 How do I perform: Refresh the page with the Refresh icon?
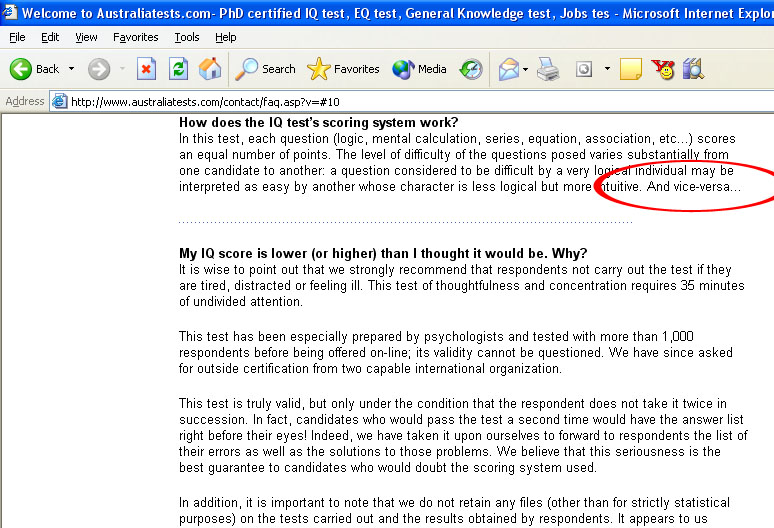click(178, 69)
